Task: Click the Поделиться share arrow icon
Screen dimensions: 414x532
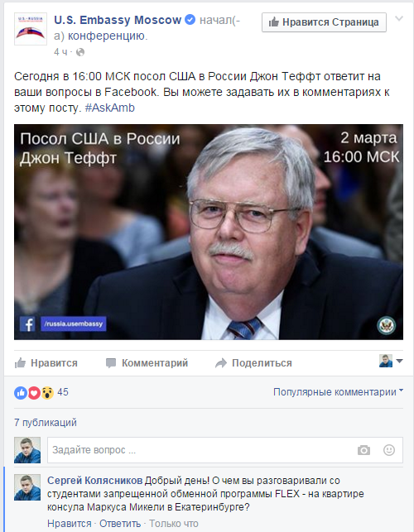Action: coord(221,363)
